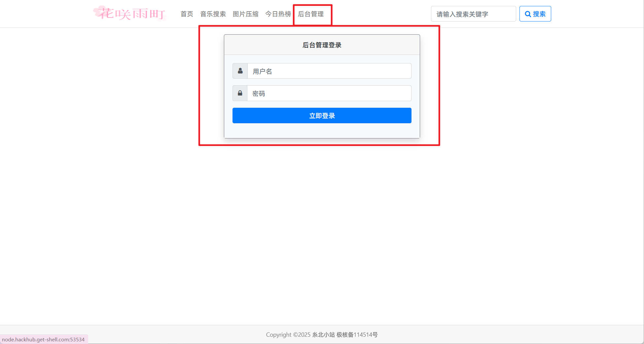The width and height of the screenshot is (644, 344).
Task: Click the Copyright ©2025 footer text
Action: point(288,335)
